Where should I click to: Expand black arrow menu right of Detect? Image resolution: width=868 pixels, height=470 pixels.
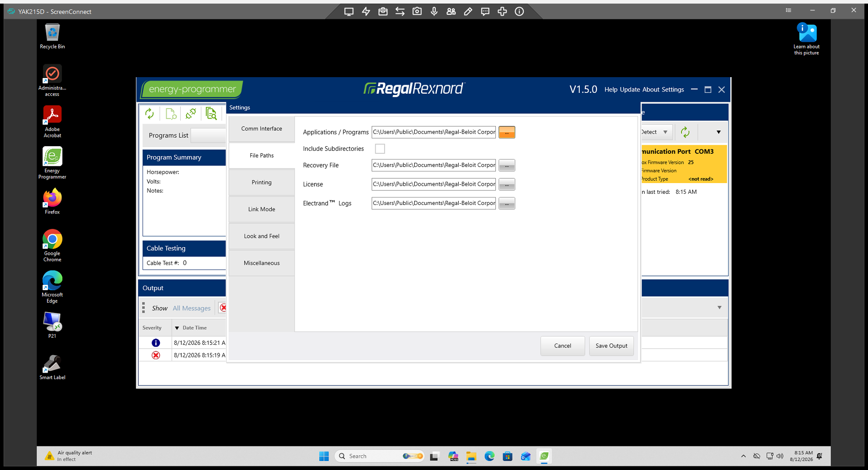718,132
